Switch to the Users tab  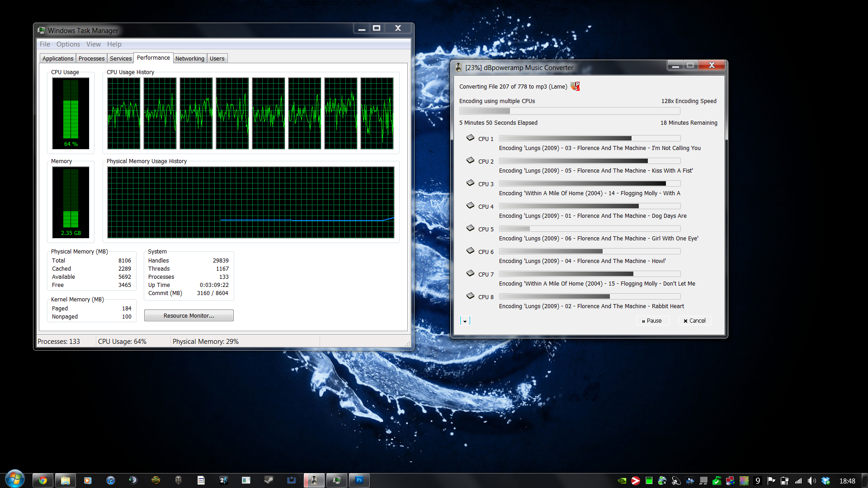(x=217, y=59)
